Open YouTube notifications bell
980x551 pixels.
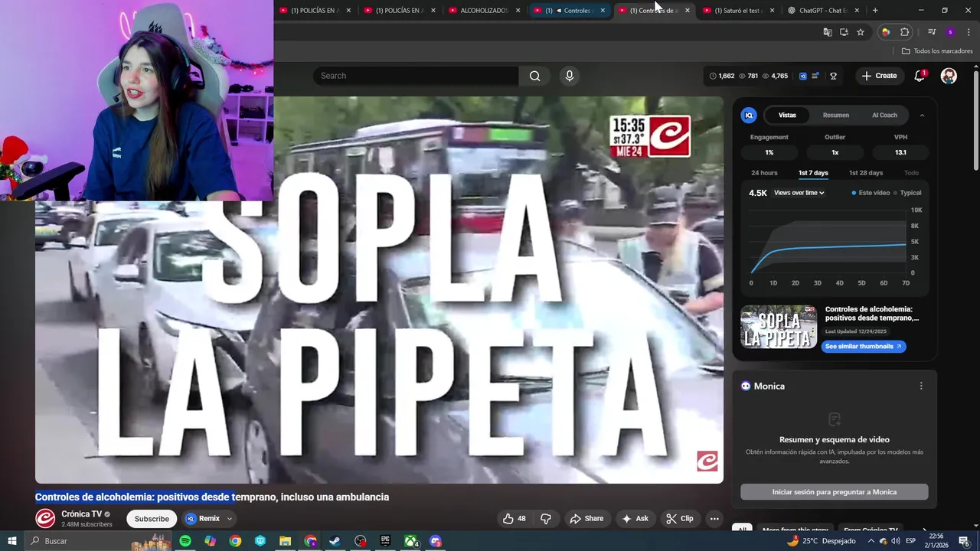(x=920, y=76)
